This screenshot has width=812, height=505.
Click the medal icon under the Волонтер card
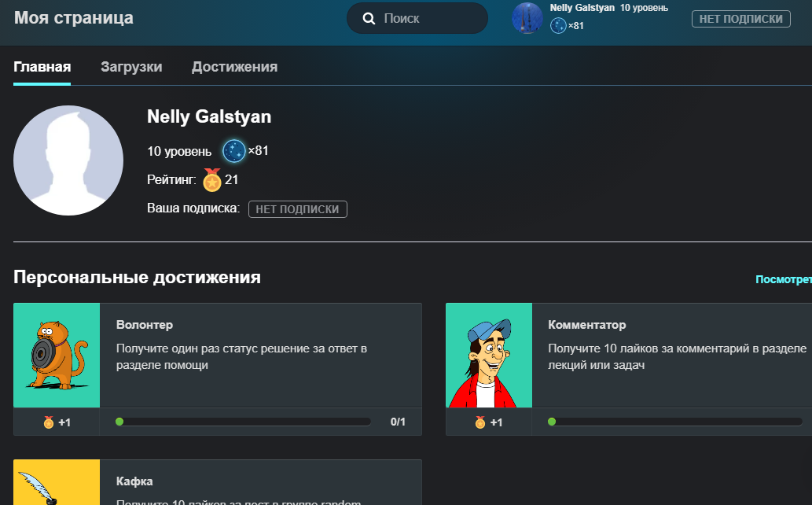coord(49,422)
